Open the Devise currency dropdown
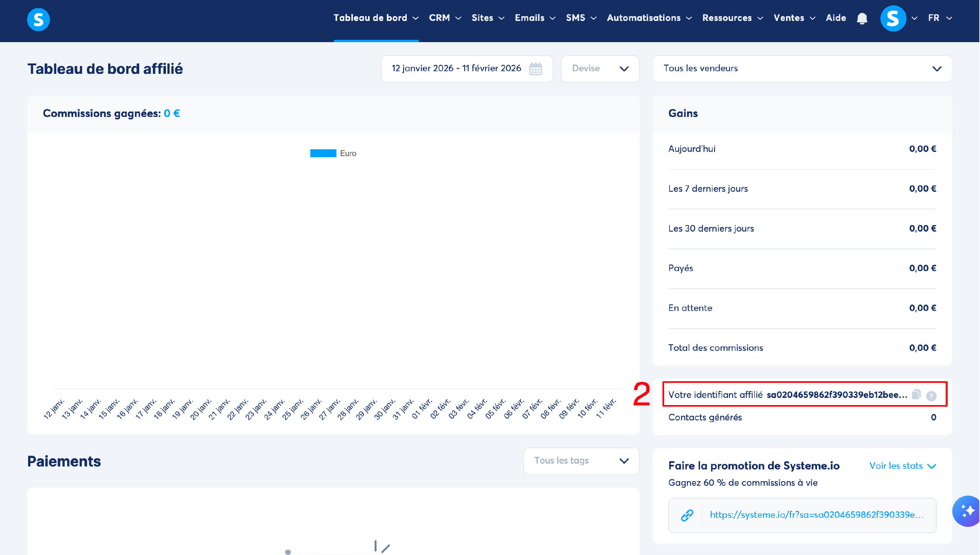The width and height of the screenshot is (980, 555). coord(599,69)
